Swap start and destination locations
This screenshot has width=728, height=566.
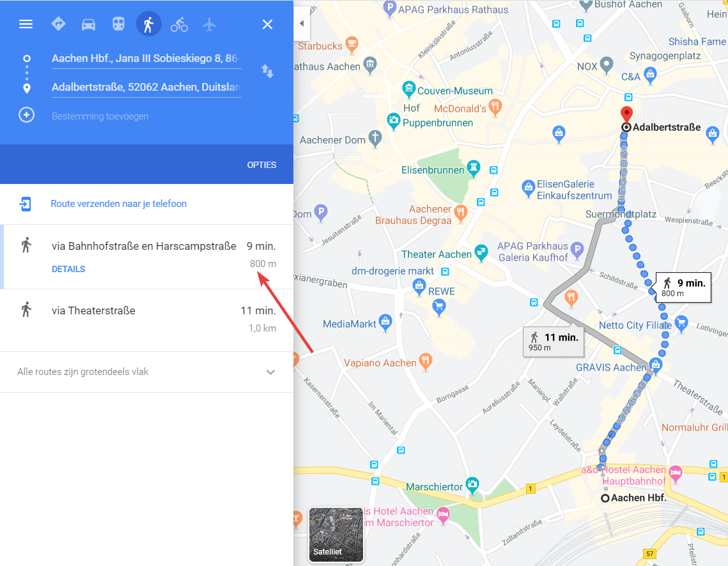pos(267,72)
